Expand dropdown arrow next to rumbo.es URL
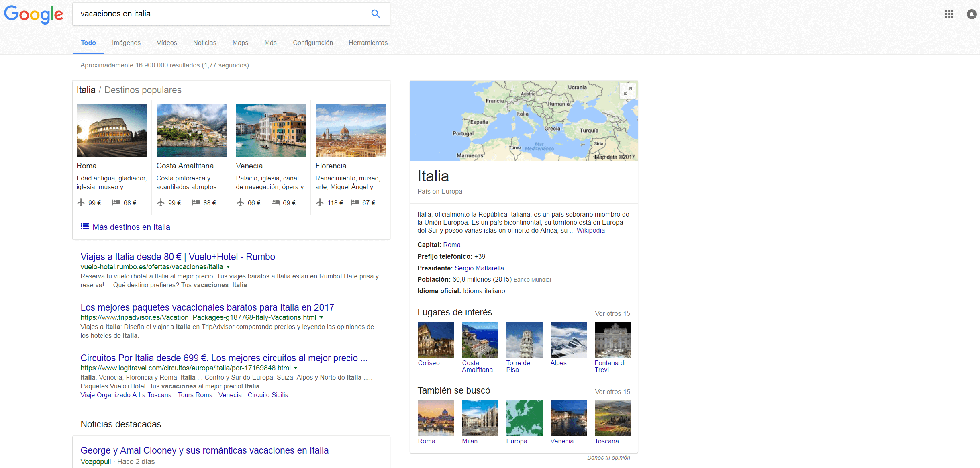 pos(228,267)
